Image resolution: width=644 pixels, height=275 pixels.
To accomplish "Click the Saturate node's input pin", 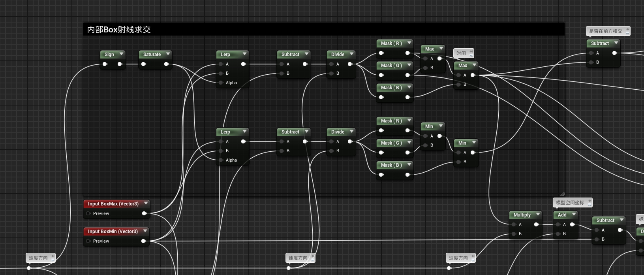I will tap(144, 64).
